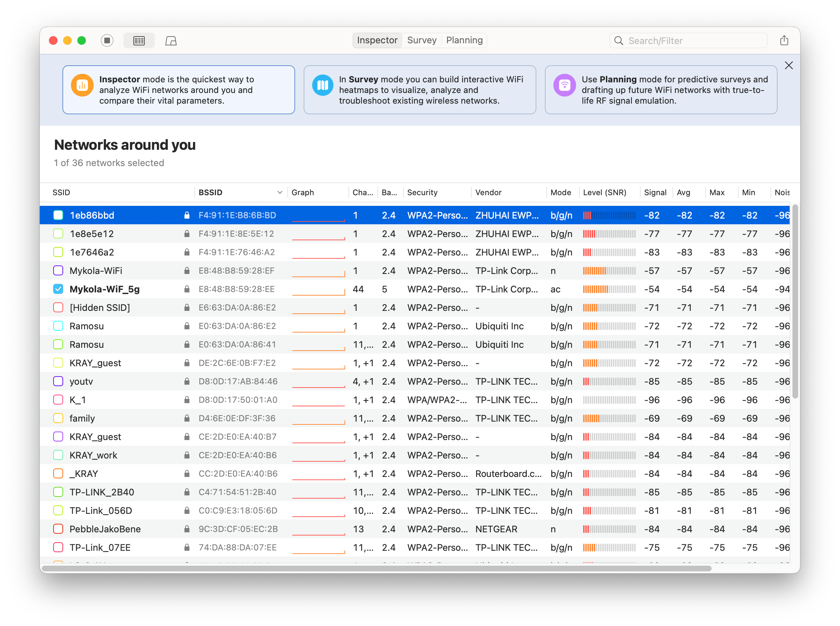This screenshot has width=840, height=626.
Task: Click the orange Inspector mode icon
Action: 82,85
